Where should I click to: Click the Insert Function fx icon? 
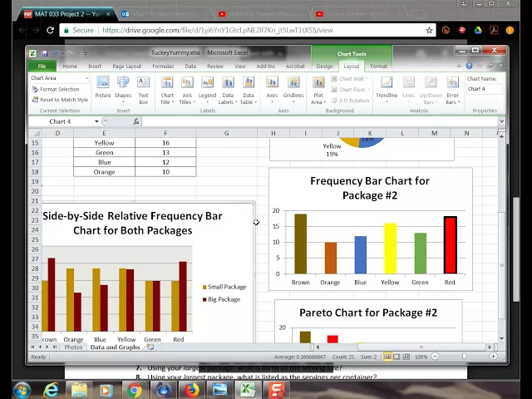(136, 121)
